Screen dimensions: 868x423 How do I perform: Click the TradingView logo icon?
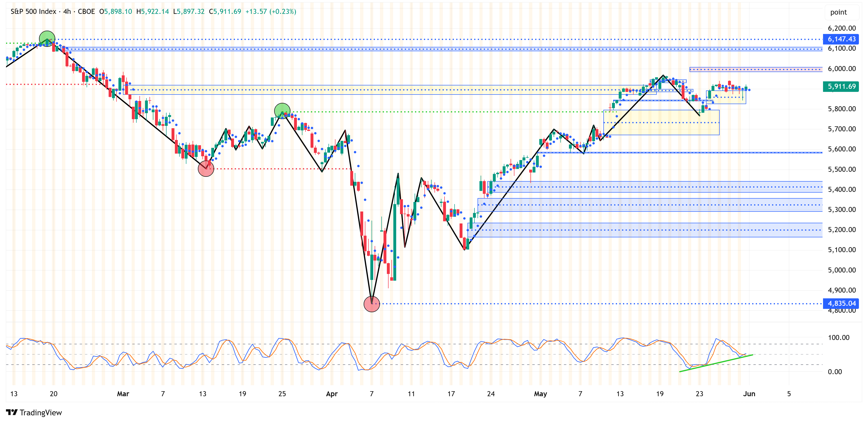(x=11, y=412)
